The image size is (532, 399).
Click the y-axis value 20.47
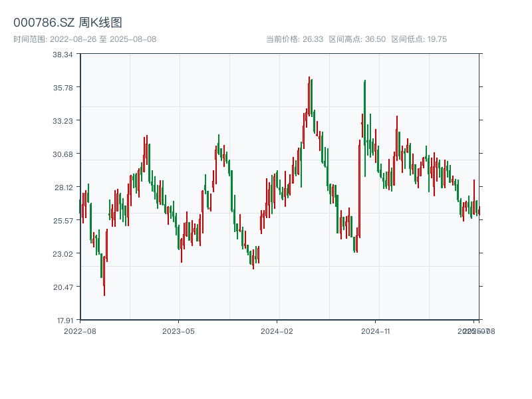(x=63, y=287)
